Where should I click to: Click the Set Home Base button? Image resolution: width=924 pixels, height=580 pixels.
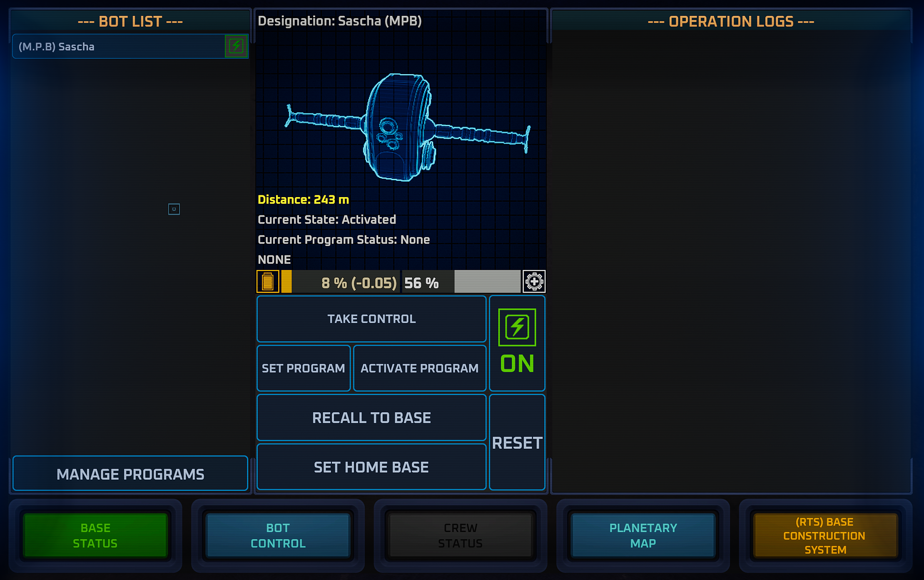coord(371,467)
